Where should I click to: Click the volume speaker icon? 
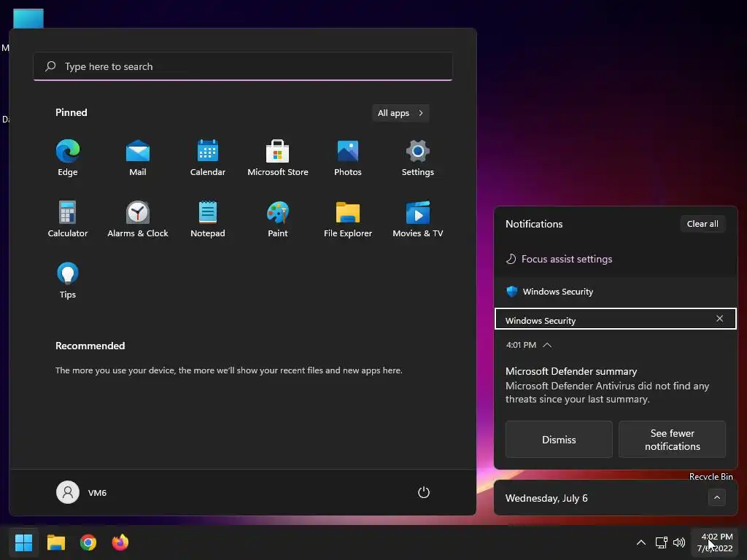point(679,542)
